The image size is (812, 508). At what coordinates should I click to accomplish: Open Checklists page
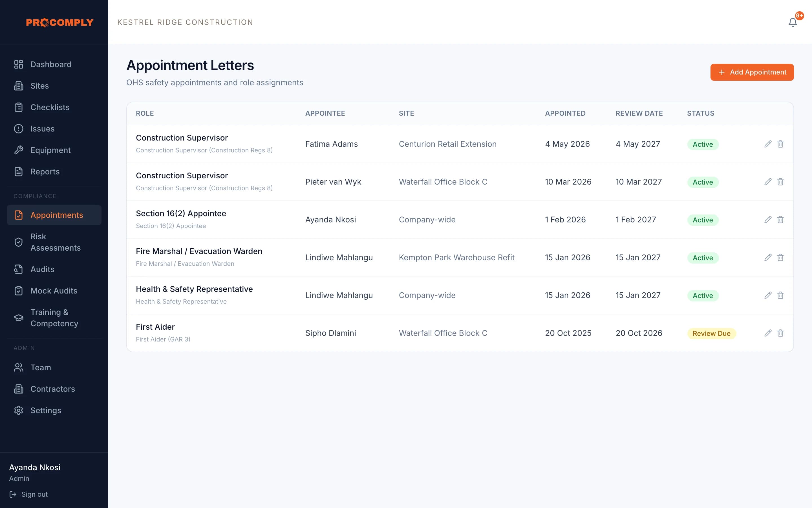pos(54,108)
